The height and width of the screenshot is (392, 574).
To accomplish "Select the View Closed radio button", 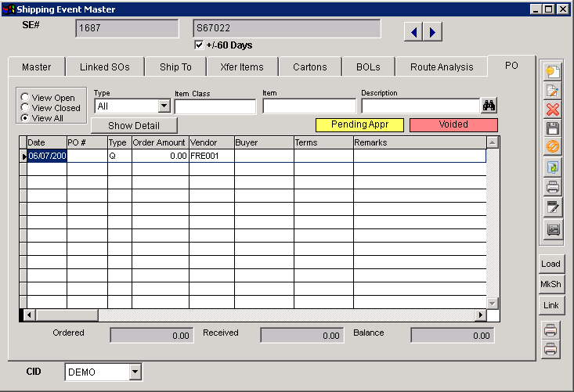I will 26,108.
